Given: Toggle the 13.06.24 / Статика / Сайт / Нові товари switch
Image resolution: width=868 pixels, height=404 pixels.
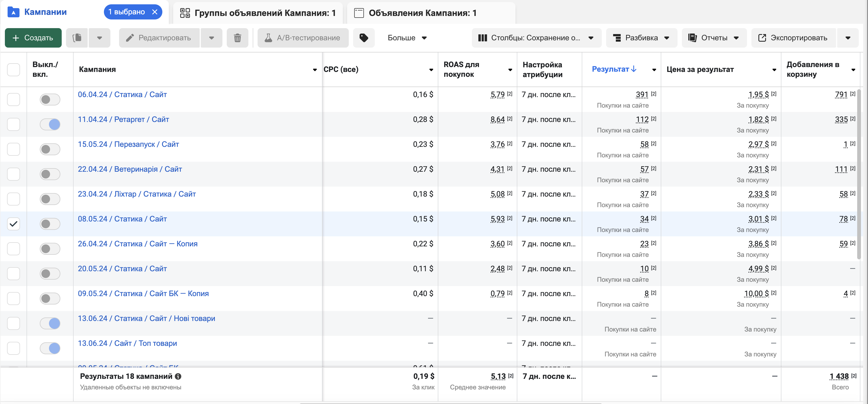Looking at the screenshot, I should tap(50, 323).
